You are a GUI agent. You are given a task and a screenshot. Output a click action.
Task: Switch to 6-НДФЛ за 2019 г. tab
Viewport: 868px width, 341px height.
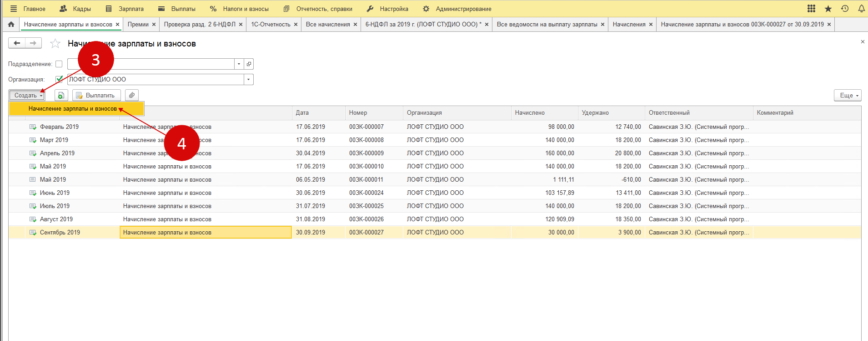click(423, 25)
